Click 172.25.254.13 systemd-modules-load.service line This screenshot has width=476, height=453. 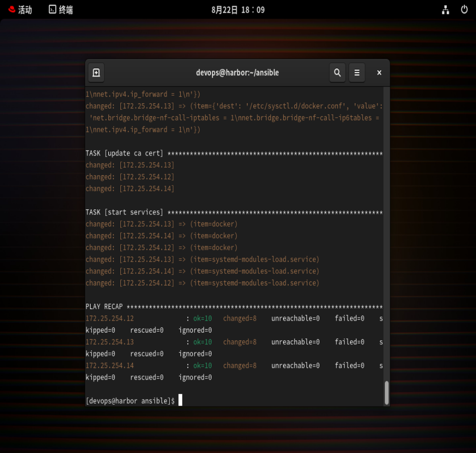point(202,259)
